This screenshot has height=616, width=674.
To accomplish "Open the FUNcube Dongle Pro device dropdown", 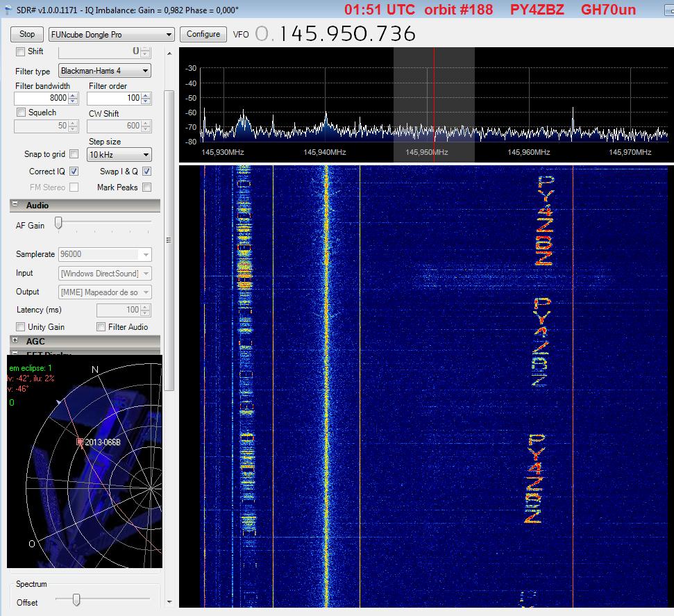I will click(x=112, y=35).
